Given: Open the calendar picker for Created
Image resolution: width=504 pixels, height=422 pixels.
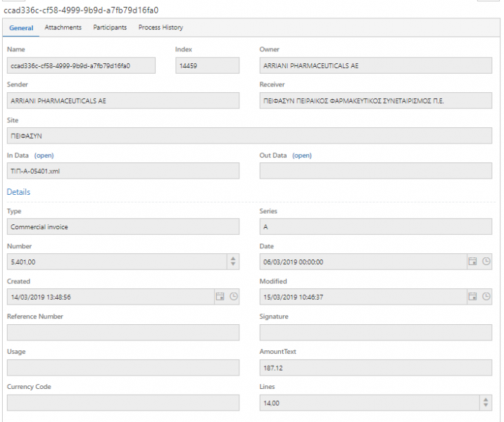Looking at the screenshot, I should click(220, 296).
